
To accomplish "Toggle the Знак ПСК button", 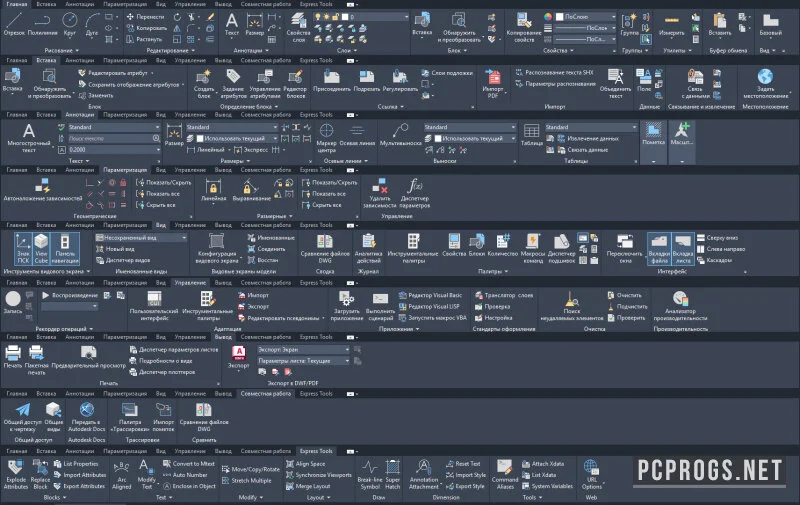I will click(23, 248).
